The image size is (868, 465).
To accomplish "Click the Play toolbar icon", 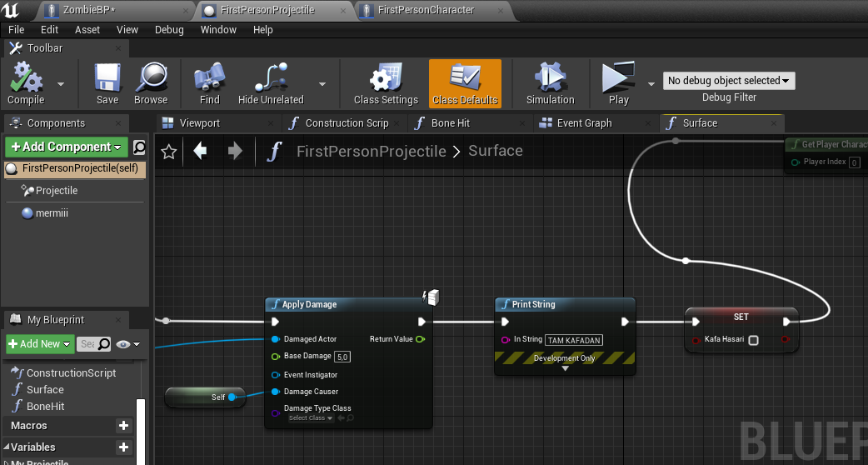I will (x=618, y=77).
